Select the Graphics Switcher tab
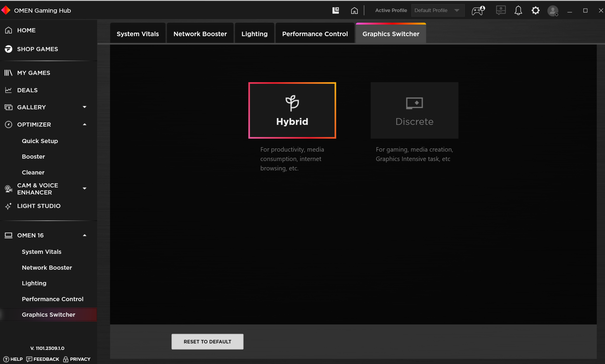The height and width of the screenshot is (364, 605). 391,33
